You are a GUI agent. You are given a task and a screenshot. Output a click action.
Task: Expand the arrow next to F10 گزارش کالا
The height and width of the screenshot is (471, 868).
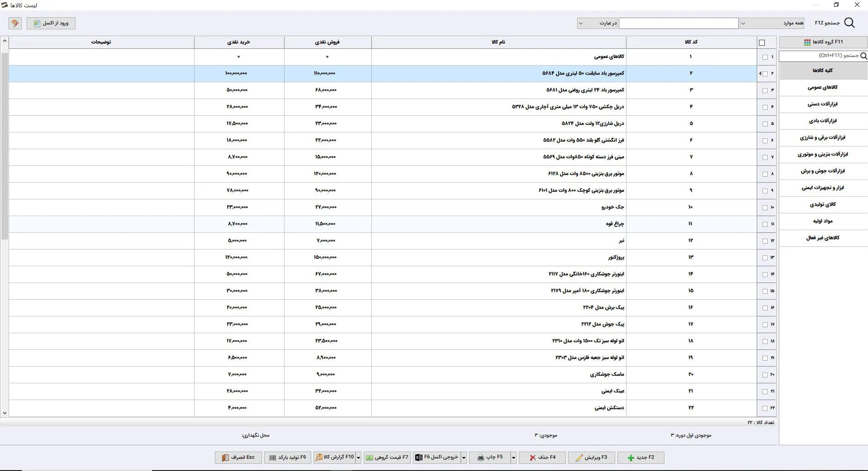pyautogui.click(x=358, y=457)
